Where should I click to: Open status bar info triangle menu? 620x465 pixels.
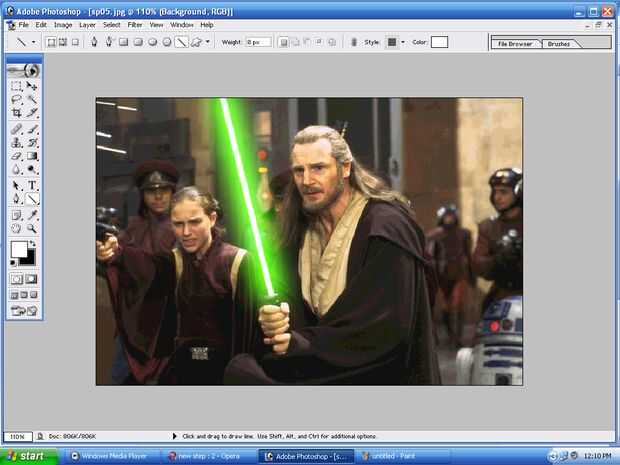(174, 436)
